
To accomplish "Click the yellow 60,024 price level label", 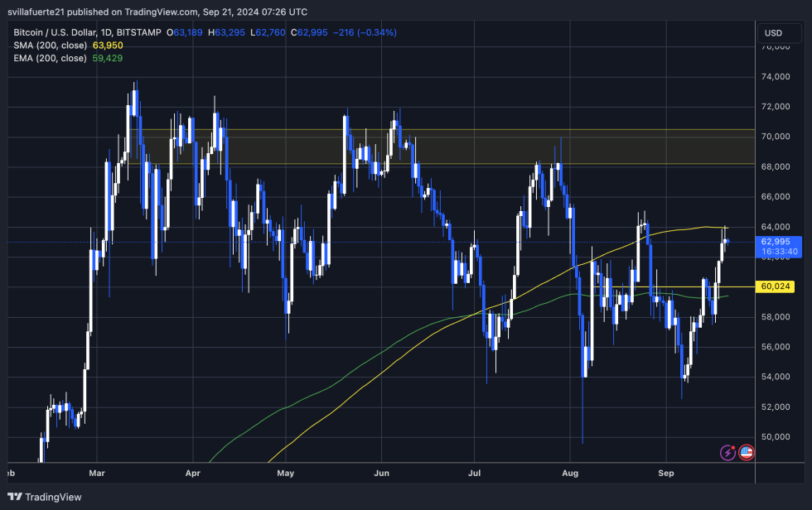I will coord(777,287).
